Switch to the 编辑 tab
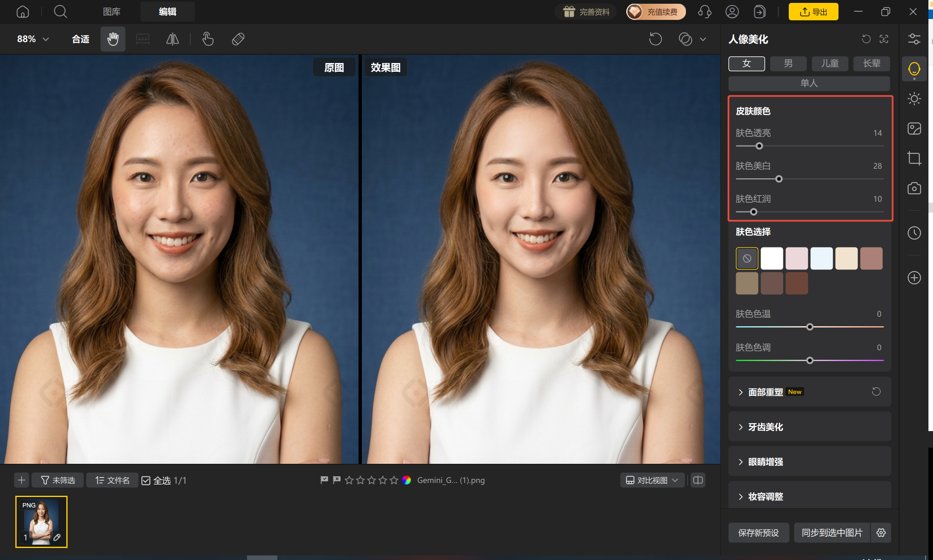 (x=167, y=12)
